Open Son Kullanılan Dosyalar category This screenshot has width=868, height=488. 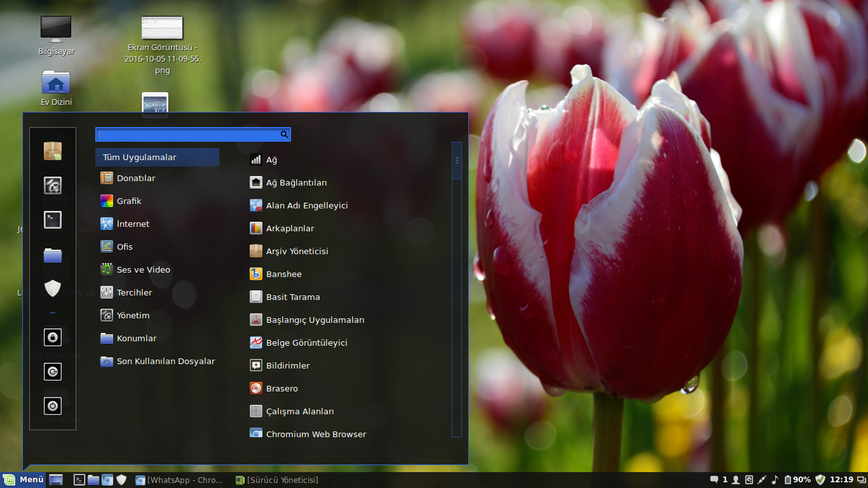158,362
